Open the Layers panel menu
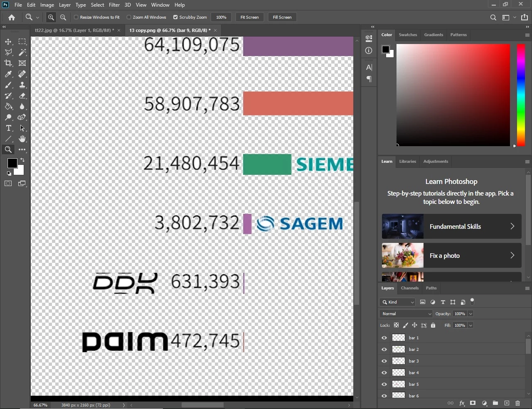The height and width of the screenshot is (409, 532). 527,288
